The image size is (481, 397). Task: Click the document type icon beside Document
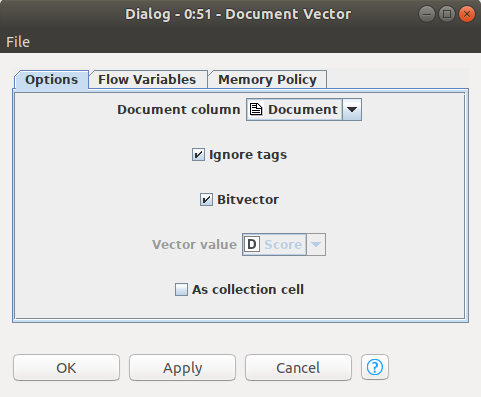click(x=256, y=109)
